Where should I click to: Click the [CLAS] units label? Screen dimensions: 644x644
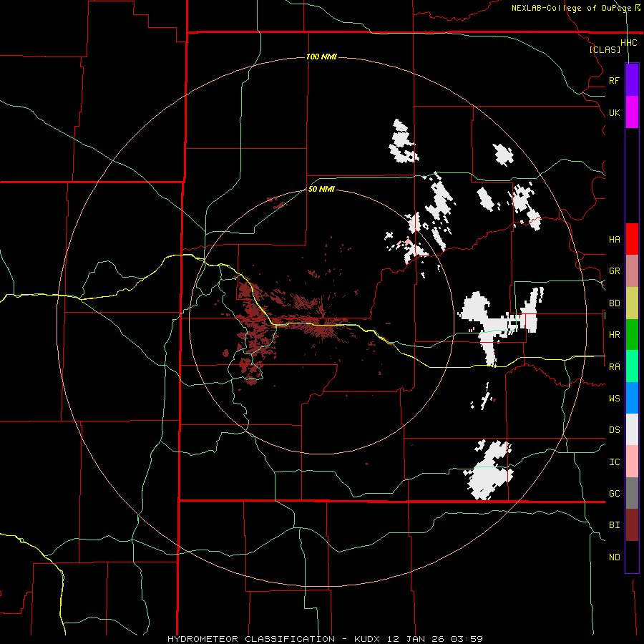pyautogui.click(x=605, y=49)
